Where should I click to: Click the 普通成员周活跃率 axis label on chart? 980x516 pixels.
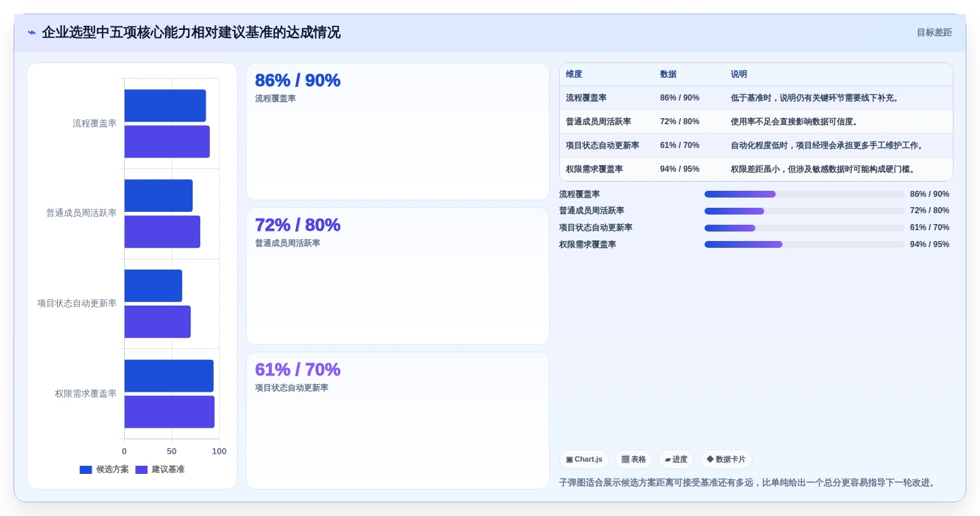[x=81, y=213]
